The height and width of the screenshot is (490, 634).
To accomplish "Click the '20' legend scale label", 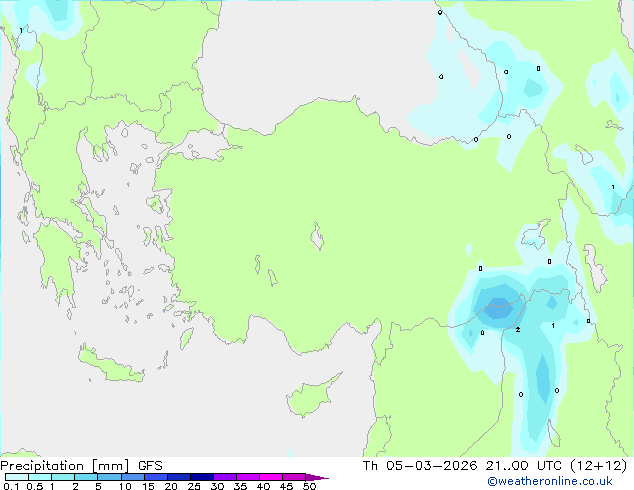I will 171,486.
